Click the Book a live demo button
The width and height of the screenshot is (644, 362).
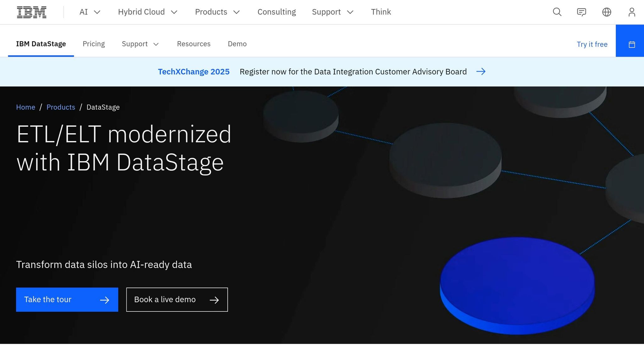click(x=177, y=299)
